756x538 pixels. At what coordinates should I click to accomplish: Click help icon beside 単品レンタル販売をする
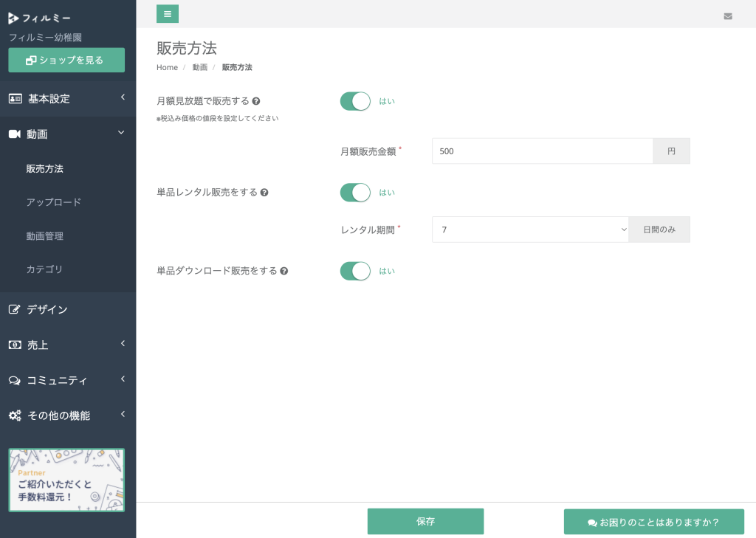pos(264,193)
